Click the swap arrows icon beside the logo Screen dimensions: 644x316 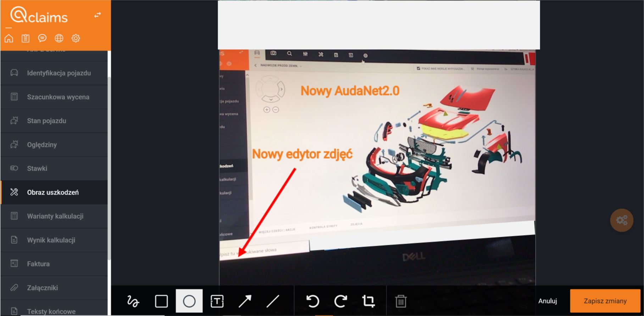[x=98, y=15]
